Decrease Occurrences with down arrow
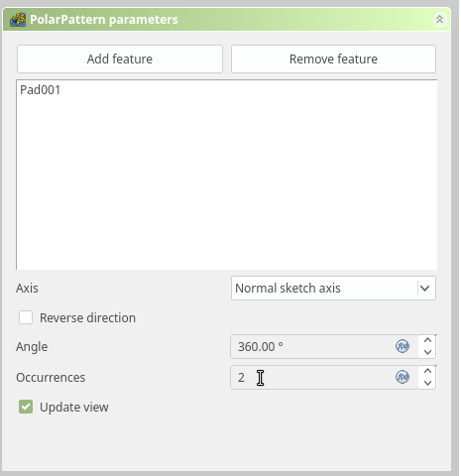The image size is (461, 476). (x=427, y=383)
